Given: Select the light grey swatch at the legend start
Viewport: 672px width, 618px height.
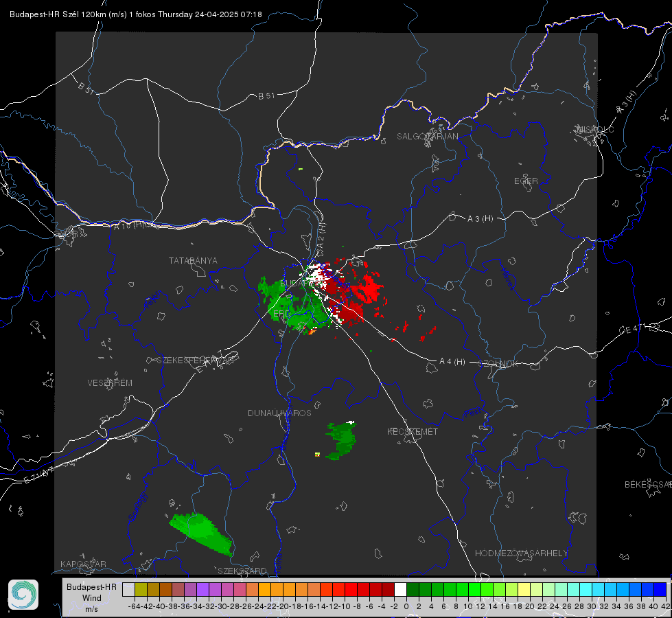Looking at the screenshot, I should pos(128,589).
